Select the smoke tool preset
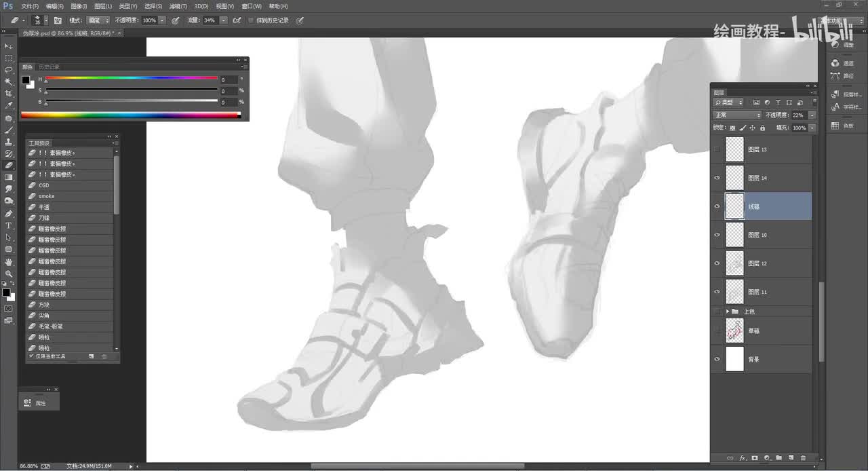868x471 pixels. [x=70, y=196]
